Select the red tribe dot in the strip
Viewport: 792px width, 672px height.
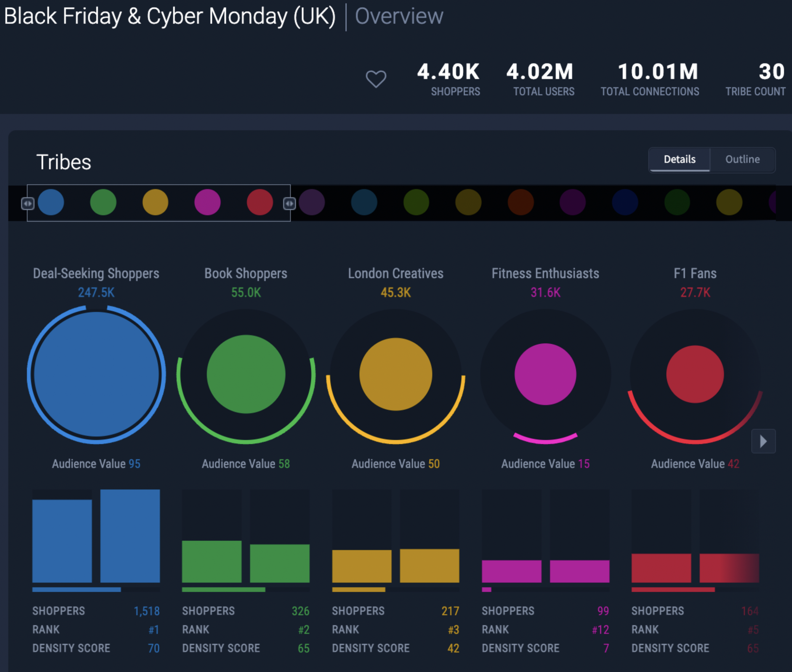[260, 202]
